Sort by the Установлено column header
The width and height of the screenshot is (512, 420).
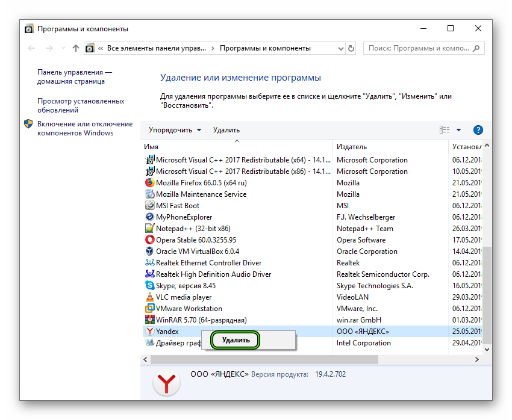click(465, 147)
